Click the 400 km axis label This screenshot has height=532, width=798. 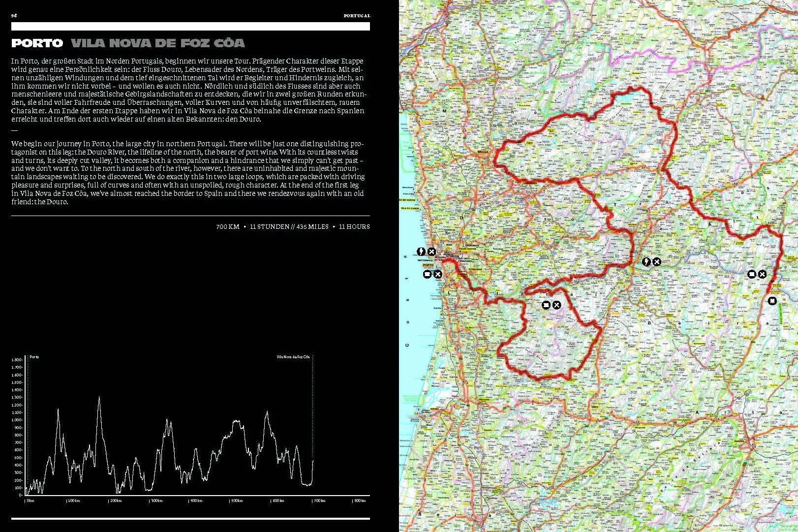196,501
